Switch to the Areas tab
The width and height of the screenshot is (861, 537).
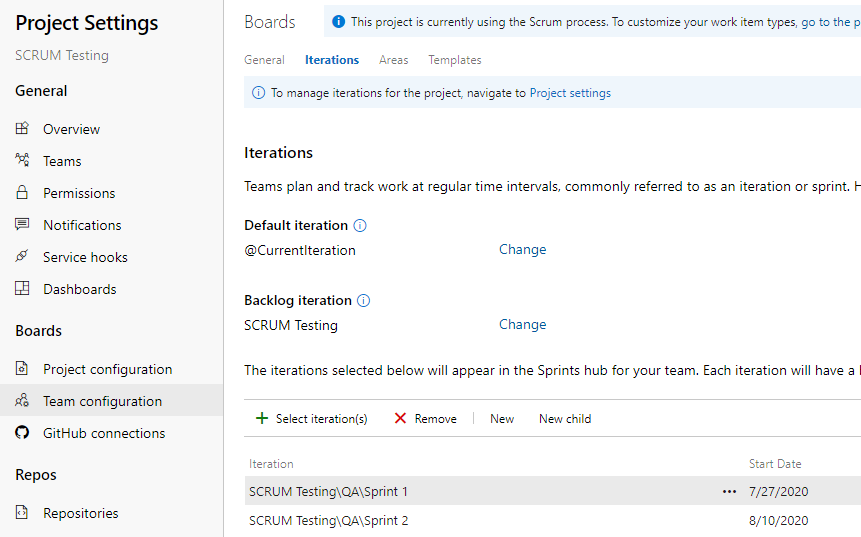393,60
